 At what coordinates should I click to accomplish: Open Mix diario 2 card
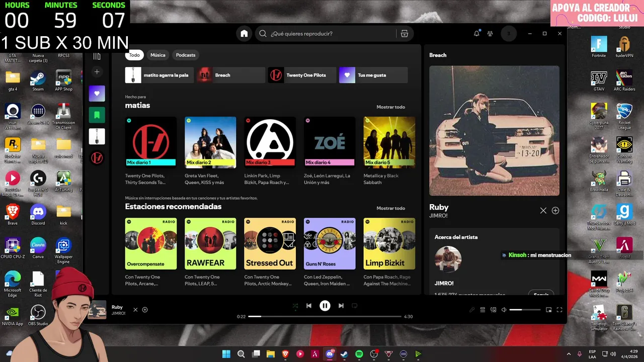(x=210, y=151)
